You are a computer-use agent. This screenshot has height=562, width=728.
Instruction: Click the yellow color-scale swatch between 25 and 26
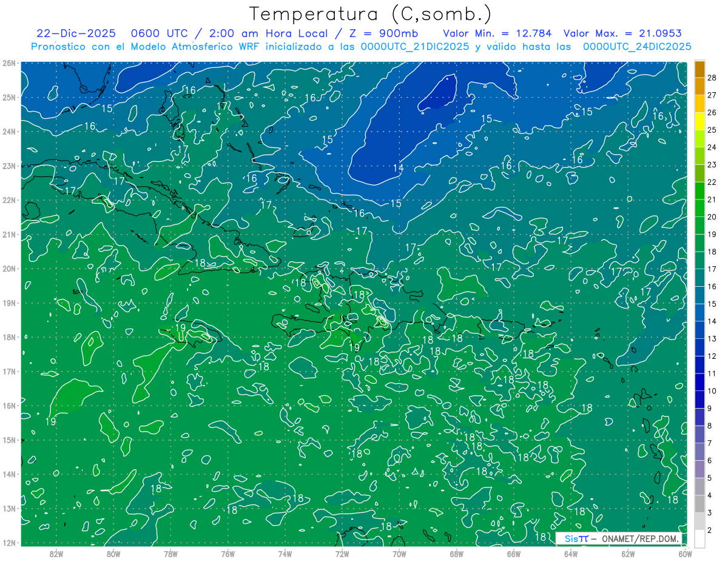699,121
